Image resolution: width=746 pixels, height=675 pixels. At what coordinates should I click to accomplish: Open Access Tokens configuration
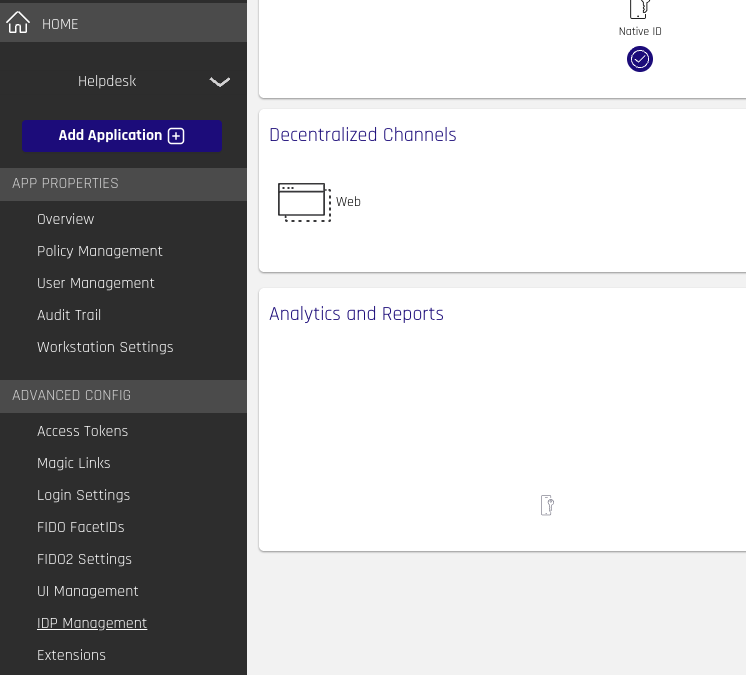tap(83, 431)
